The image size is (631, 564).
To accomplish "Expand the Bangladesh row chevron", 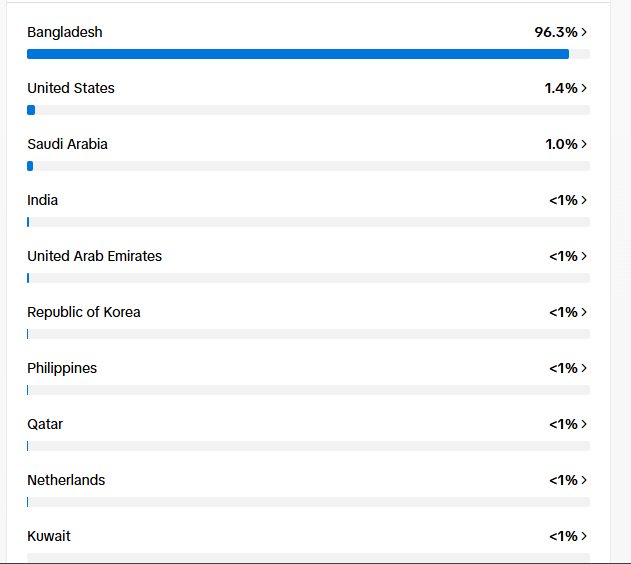I will (x=584, y=32).
